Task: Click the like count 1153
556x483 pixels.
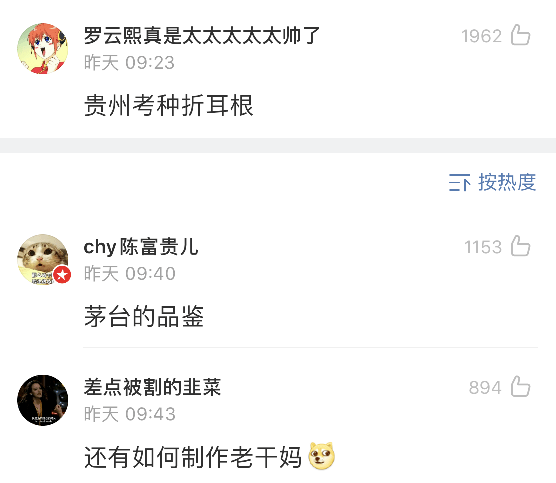Action: [x=483, y=247]
